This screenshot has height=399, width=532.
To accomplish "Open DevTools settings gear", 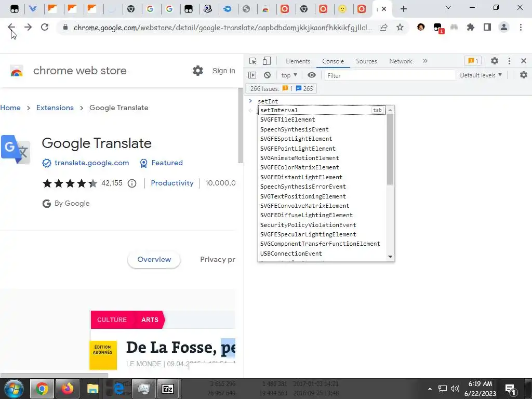I will [x=495, y=61].
